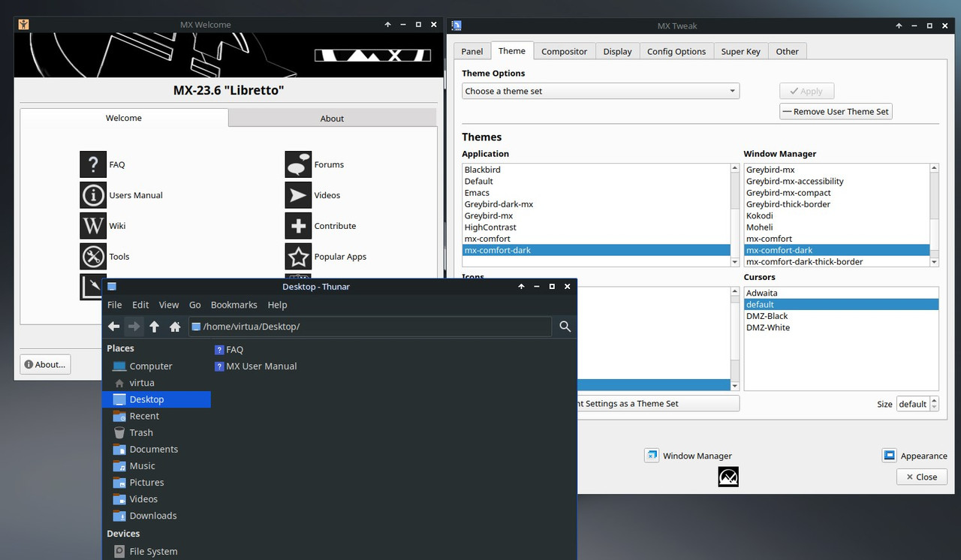Viewport: 961px width, 560px height.
Task: Select Kokodi window manager theme
Action: (x=837, y=215)
